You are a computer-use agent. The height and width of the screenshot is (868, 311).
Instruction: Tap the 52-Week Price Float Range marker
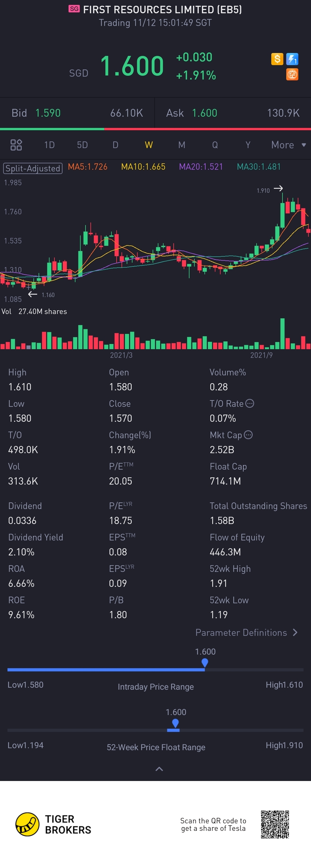pyautogui.click(x=175, y=723)
